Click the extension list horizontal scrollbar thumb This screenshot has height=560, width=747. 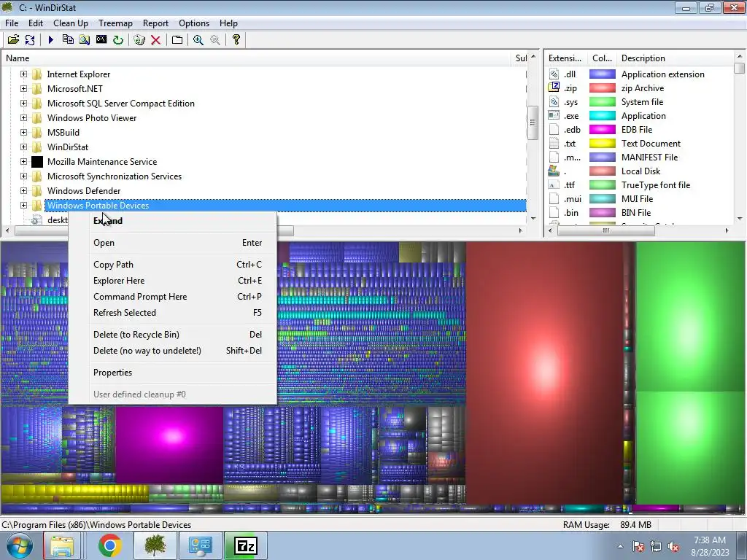coord(606,231)
